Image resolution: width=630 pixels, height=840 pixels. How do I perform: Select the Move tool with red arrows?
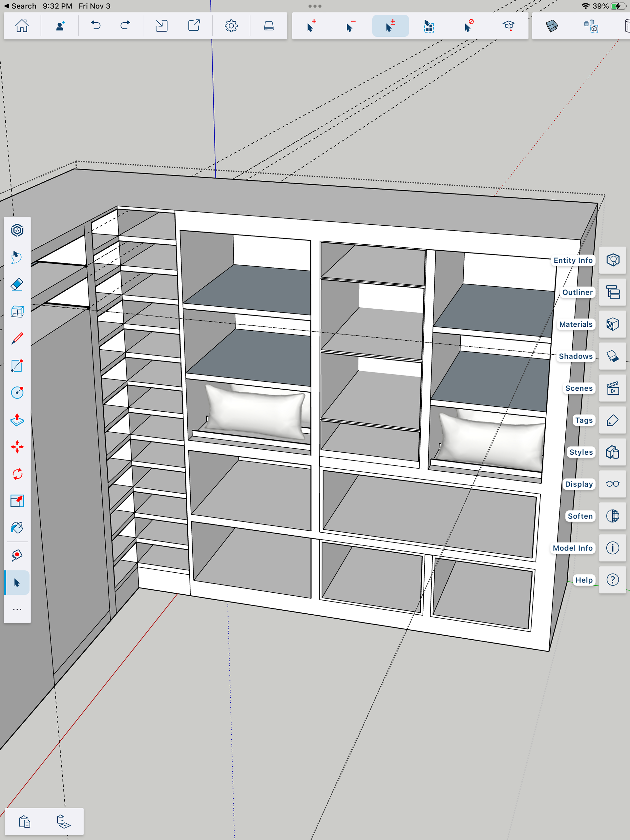pos(17,447)
